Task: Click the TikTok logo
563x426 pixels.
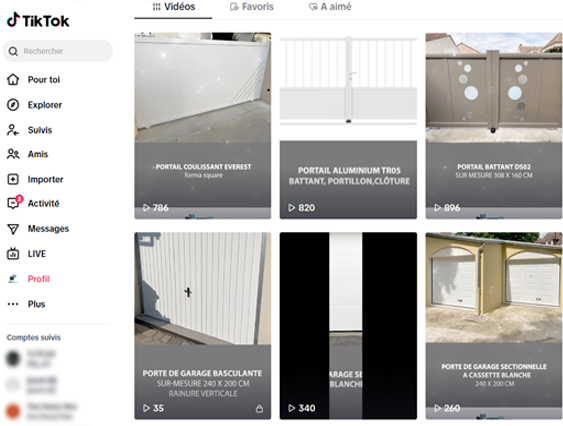Action: click(x=38, y=20)
